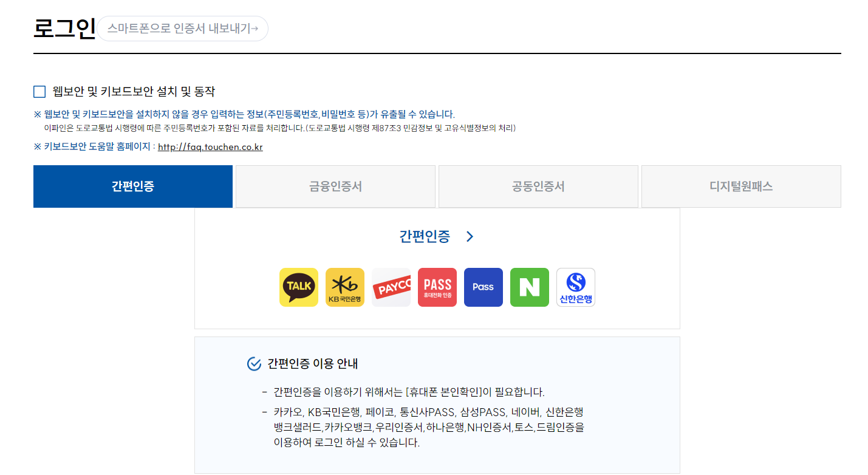
Task: Choose the PAYCO login icon
Action: (x=391, y=287)
